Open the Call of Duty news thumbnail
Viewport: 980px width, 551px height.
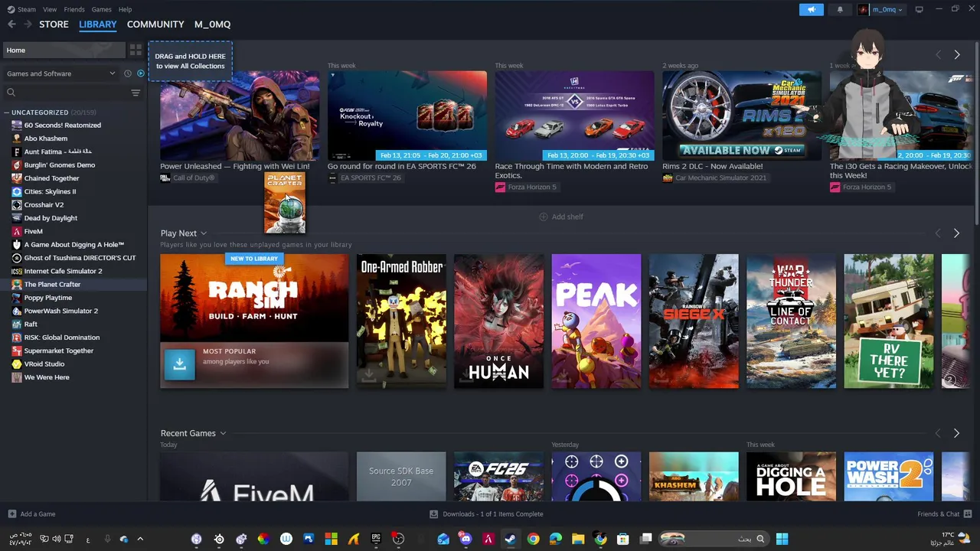[240, 116]
